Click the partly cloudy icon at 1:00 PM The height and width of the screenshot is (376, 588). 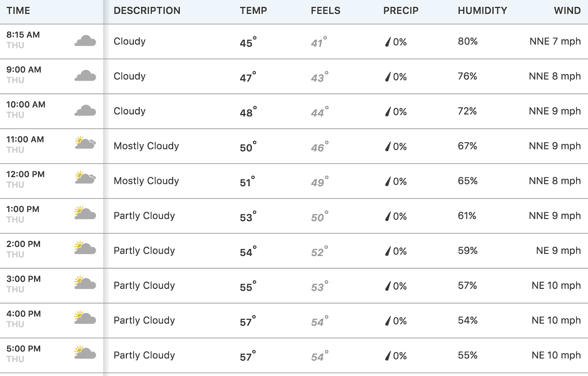[x=85, y=213]
